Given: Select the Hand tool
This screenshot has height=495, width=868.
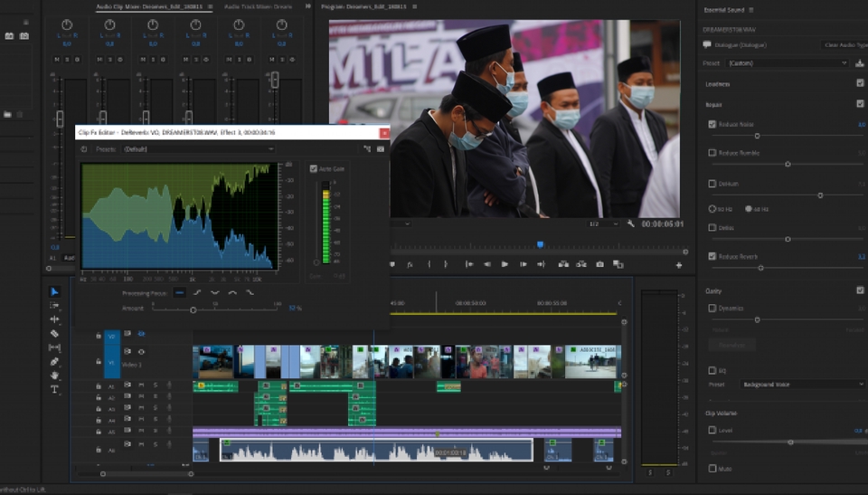Looking at the screenshot, I should [x=54, y=376].
